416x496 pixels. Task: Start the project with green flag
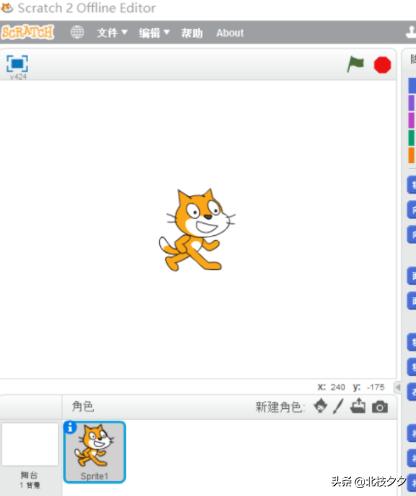pos(355,64)
